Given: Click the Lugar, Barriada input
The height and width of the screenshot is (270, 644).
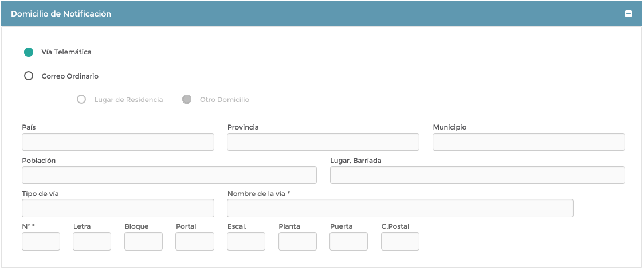Looking at the screenshot, I should 477,175.
